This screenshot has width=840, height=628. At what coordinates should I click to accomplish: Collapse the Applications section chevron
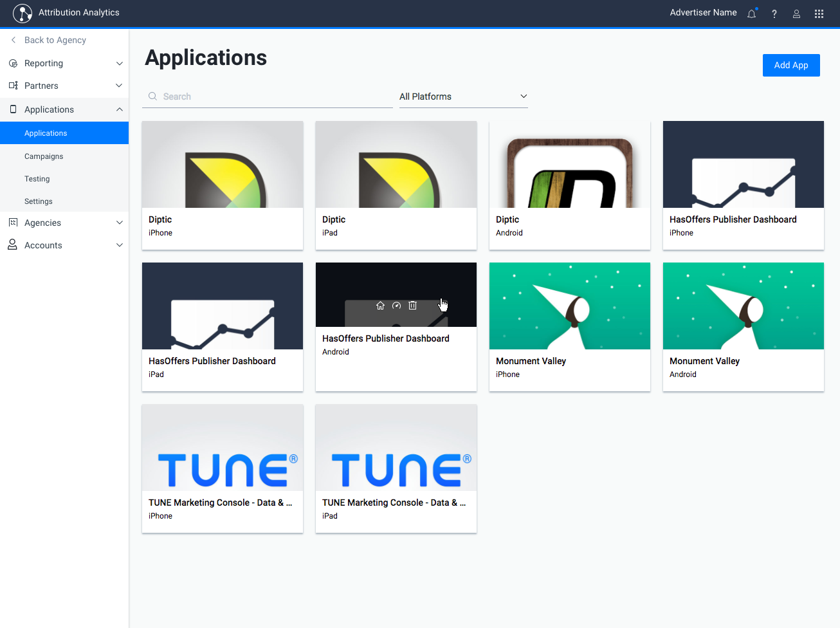pyautogui.click(x=119, y=109)
